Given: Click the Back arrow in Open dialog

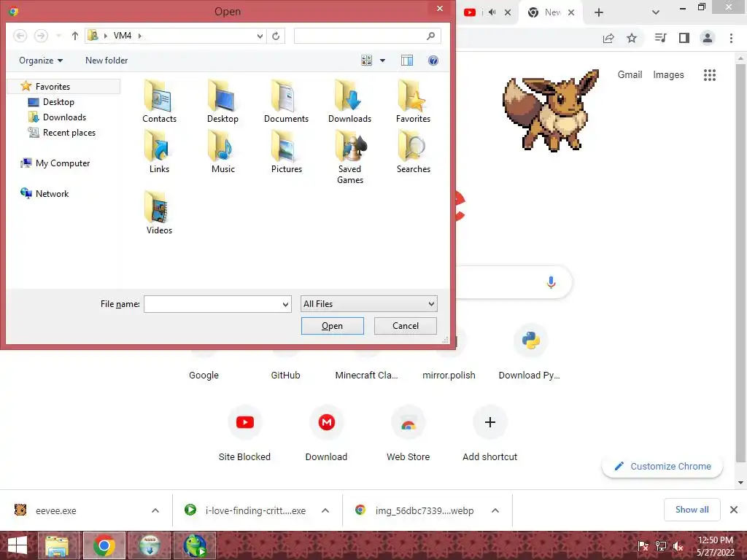Looking at the screenshot, I should [20, 36].
